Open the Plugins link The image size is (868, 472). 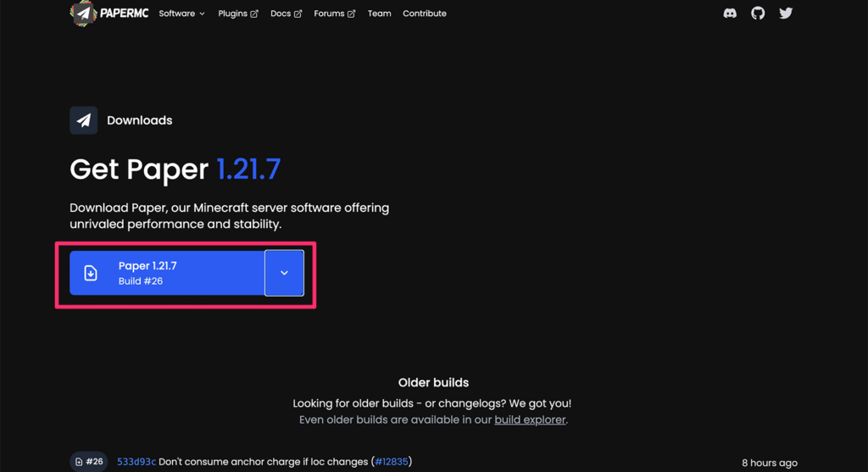point(238,14)
